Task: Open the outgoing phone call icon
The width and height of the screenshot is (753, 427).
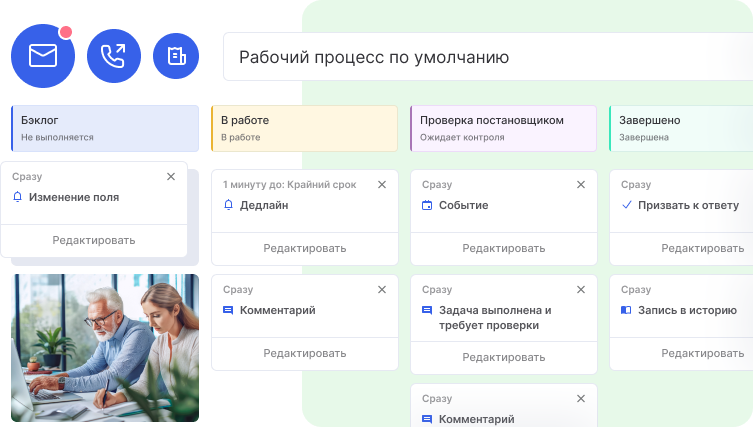Action: tap(114, 56)
